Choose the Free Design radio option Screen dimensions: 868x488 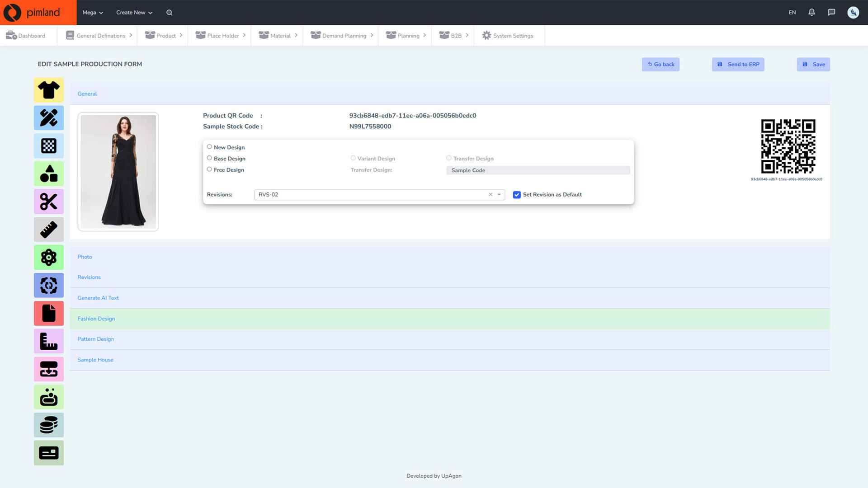[x=209, y=169]
